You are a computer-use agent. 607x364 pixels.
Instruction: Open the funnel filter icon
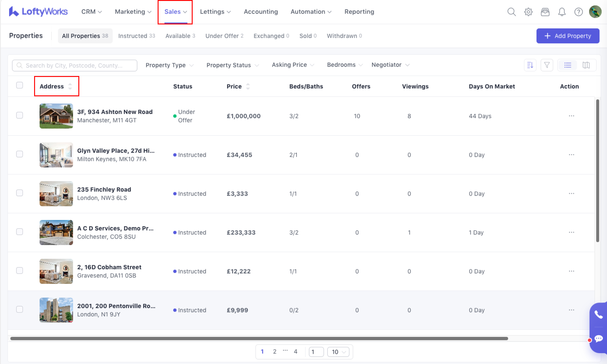[x=547, y=65]
